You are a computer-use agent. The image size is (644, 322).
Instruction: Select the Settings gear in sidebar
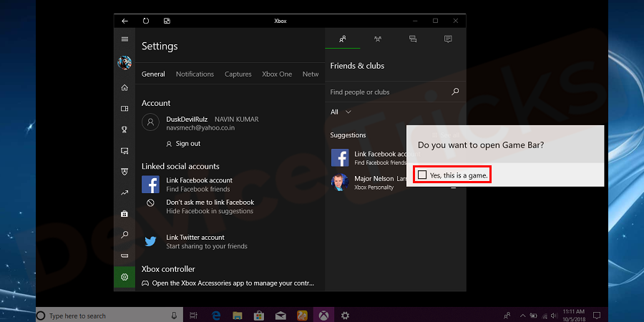tap(125, 277)
